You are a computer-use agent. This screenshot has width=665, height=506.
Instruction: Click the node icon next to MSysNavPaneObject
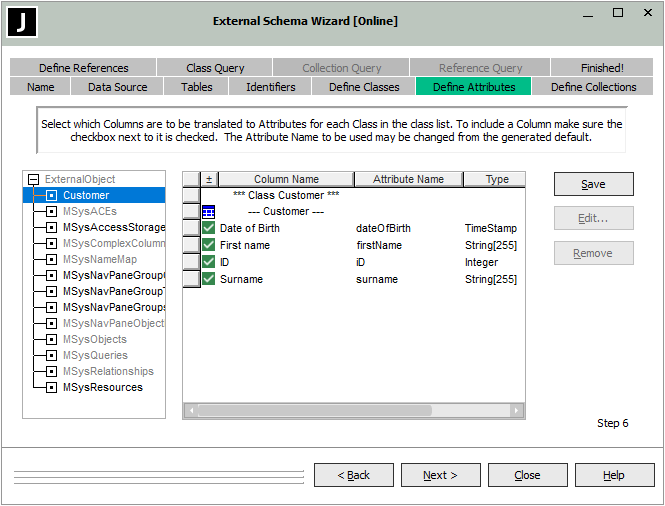(51, 323)
